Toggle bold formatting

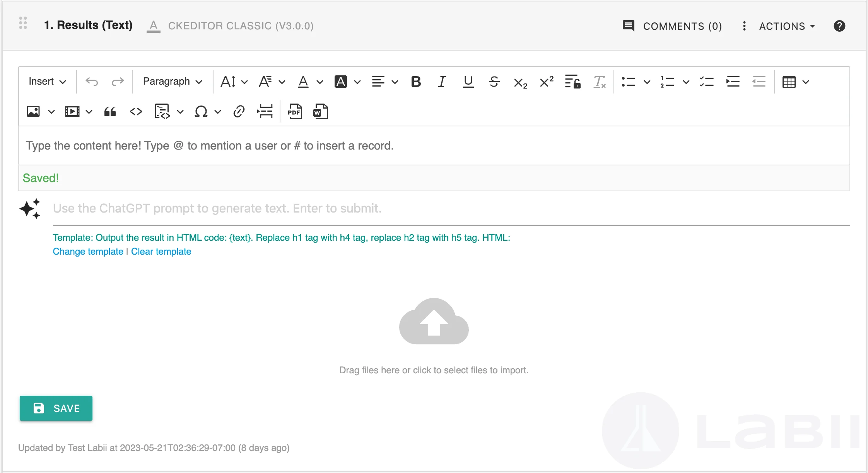tap(416, 82)
